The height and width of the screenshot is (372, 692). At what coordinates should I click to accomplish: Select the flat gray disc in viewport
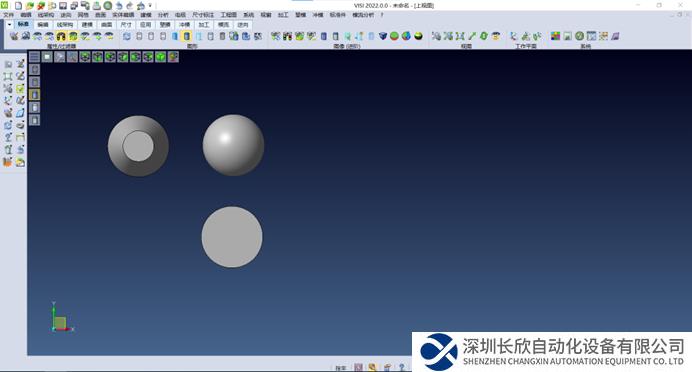pyautogui.click(x=232, y=237)
